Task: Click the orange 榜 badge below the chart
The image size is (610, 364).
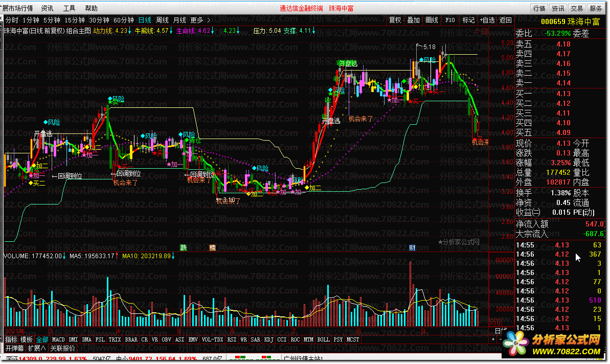Action: [212, 248]
